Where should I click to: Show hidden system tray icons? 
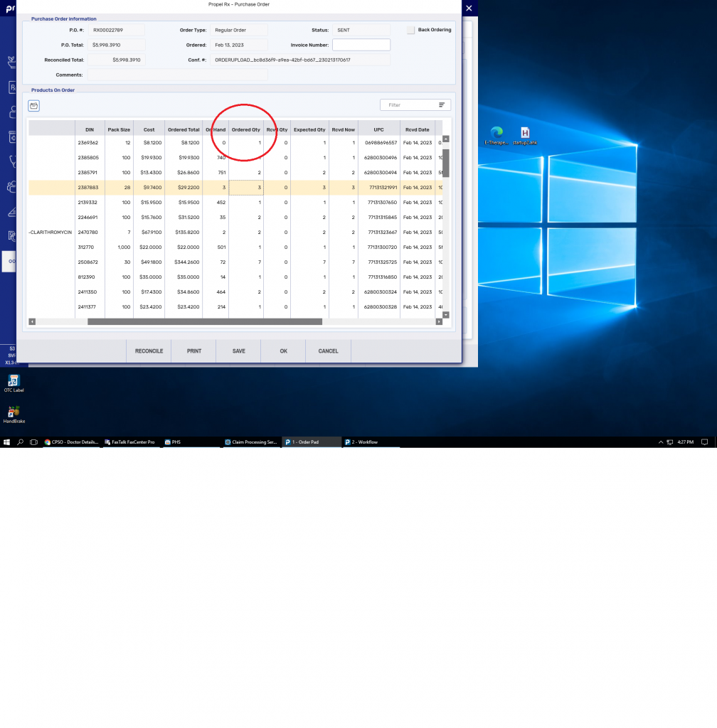[661, 442]
